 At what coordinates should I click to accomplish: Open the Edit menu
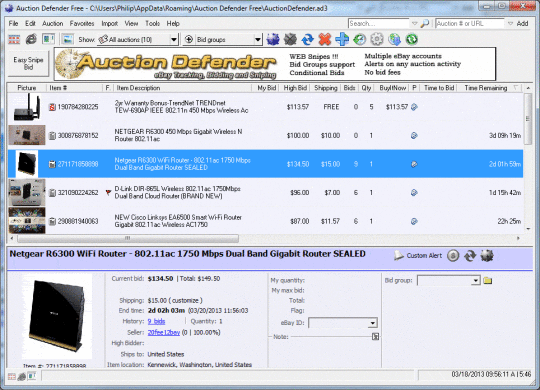click(30, 23)
